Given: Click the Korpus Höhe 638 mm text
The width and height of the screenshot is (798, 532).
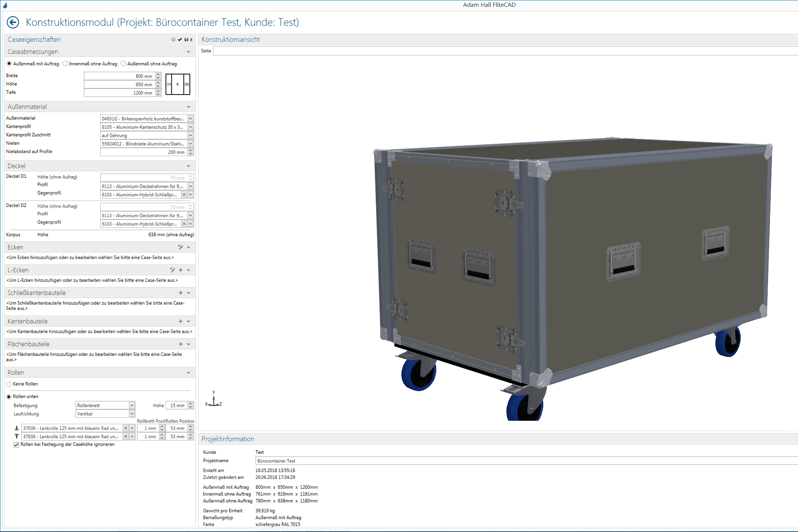Looking at the screenshot, I should (x=171, y=235).
